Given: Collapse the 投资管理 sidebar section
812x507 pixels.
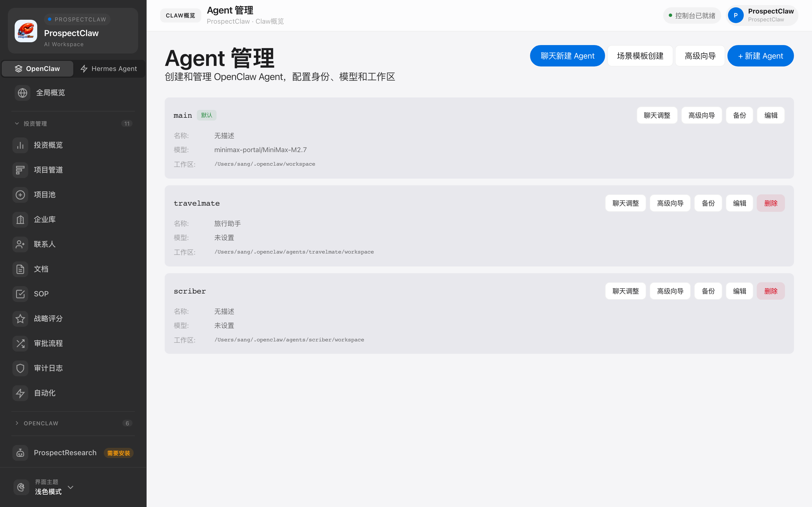Looking at the screenshot, I should tap(17, 123).
